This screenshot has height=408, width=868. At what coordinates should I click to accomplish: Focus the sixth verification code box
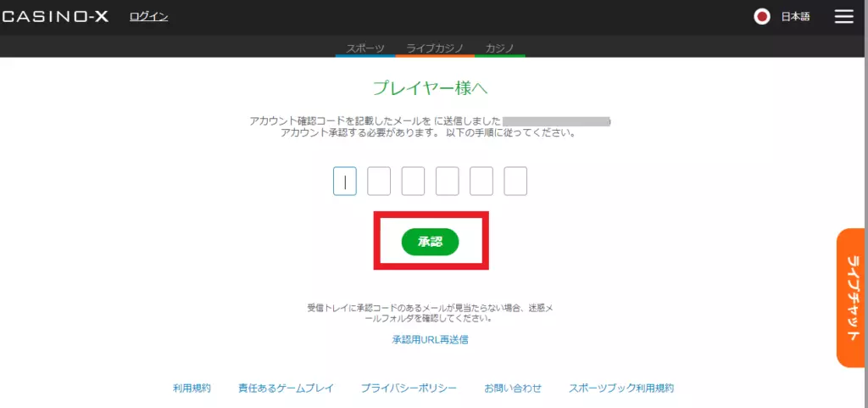(x=515, y=181)
